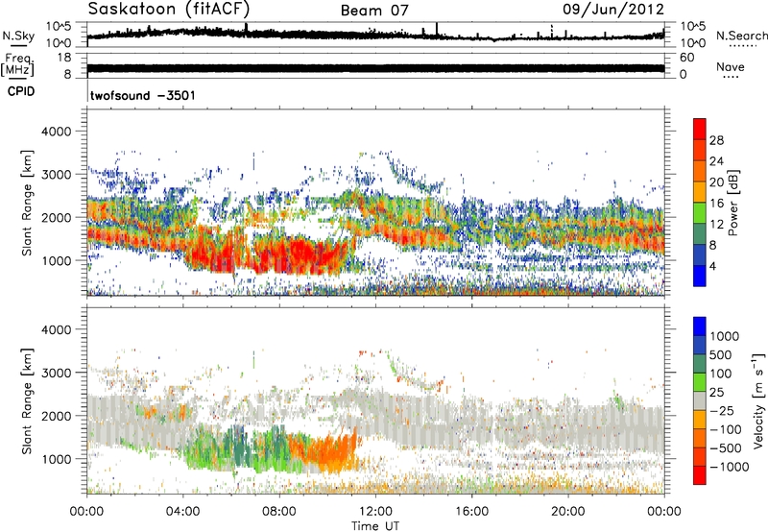Click the "4000" range tick in the velocity panel
This screenshot has width=768, height=532.
(56, 329)
